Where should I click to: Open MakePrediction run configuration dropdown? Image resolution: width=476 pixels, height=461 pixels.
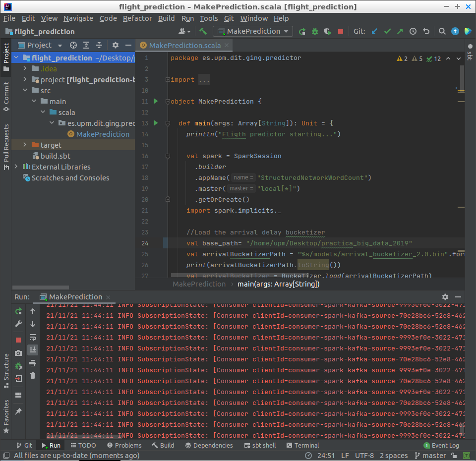[x=253, y=31]
